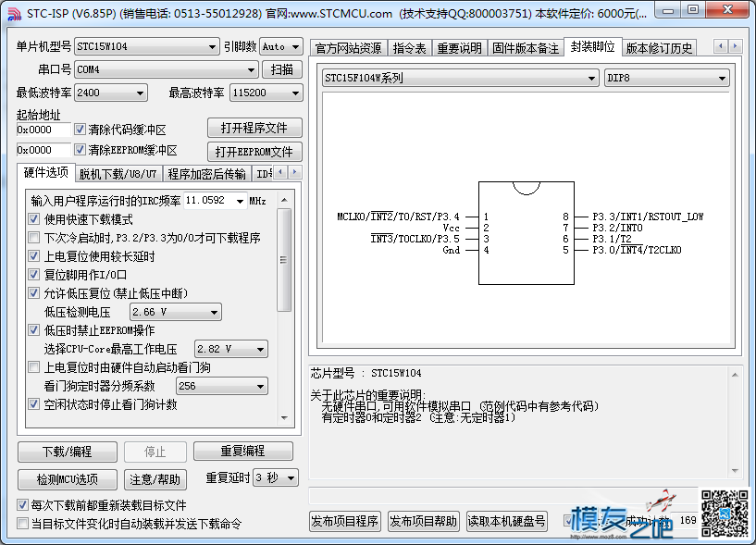Click the STC-ISP application icon in title bar
Screen dimensions: 756x545
pos(15,15)
